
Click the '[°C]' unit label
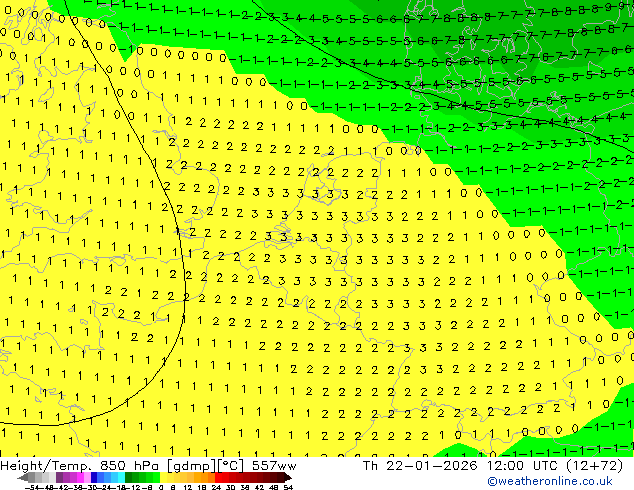[x=230, y=466]
